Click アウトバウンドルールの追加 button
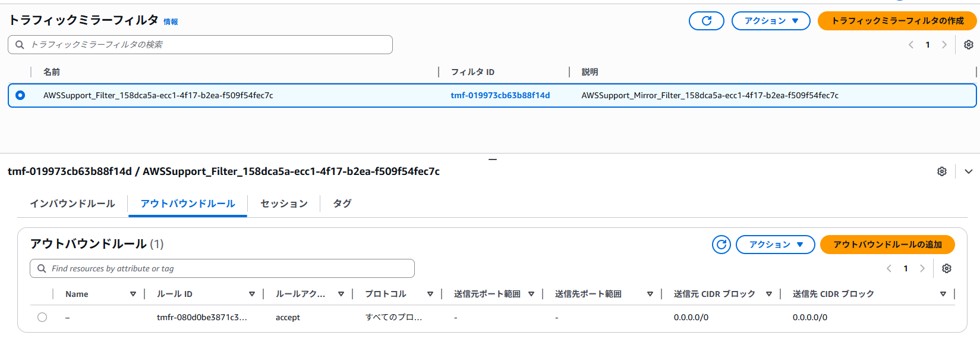Screen dimensions: 980x338 (887, 245)
